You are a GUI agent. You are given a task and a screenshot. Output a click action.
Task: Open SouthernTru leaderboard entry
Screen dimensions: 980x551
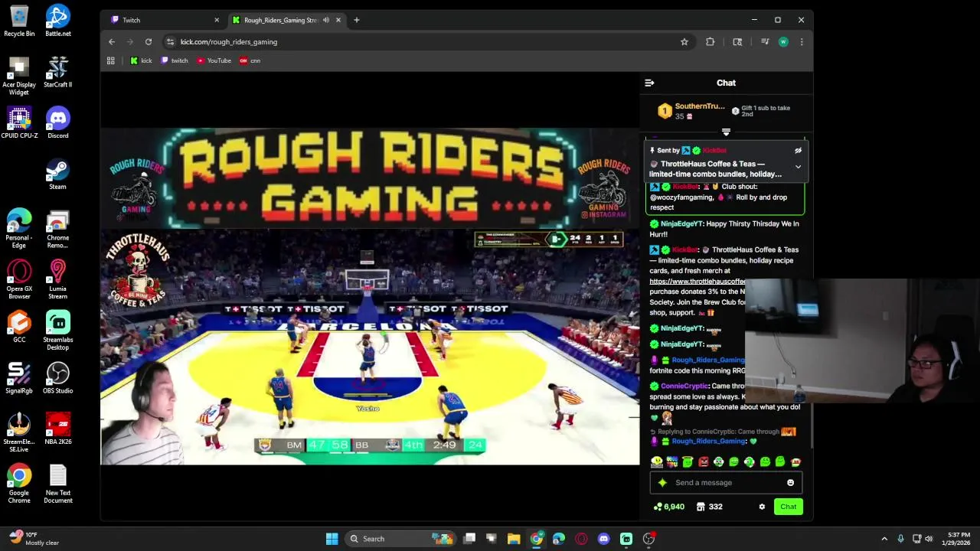click(x=691, y=111)
